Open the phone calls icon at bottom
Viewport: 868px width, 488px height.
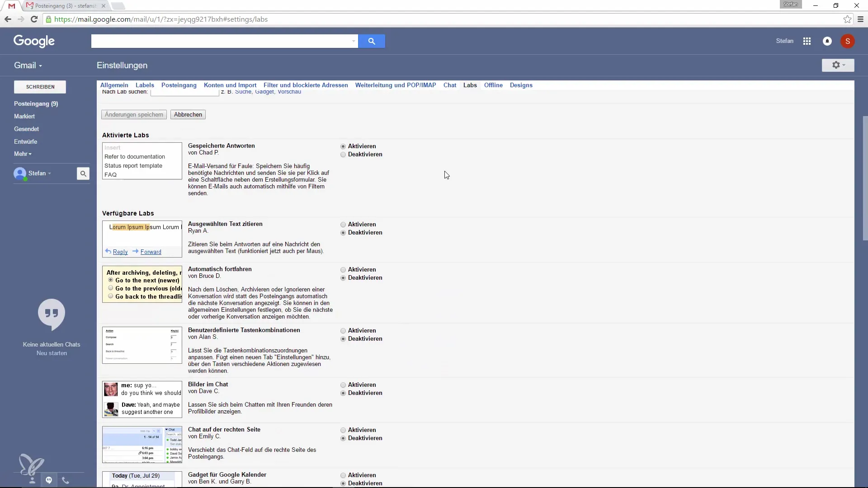[x=66, y=480]
